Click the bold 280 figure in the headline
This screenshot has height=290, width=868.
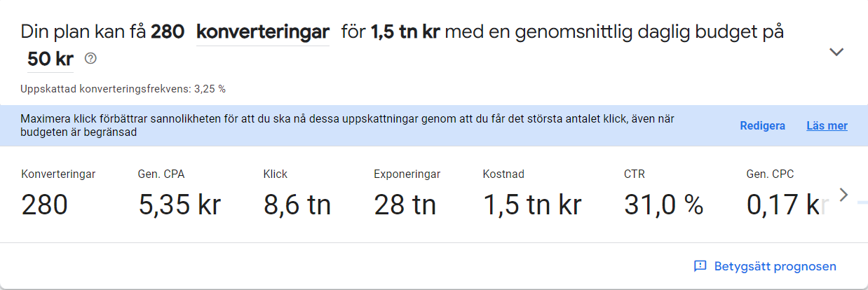[168, 32]
